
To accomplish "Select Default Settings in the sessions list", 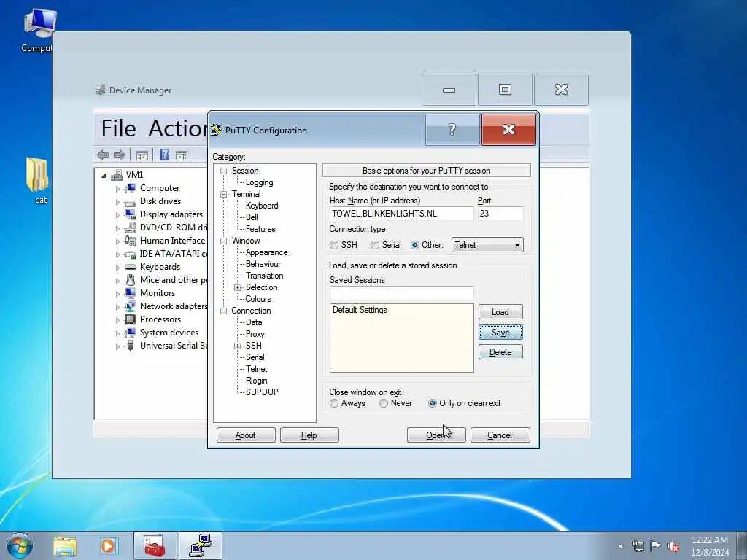I will [360, 310].
